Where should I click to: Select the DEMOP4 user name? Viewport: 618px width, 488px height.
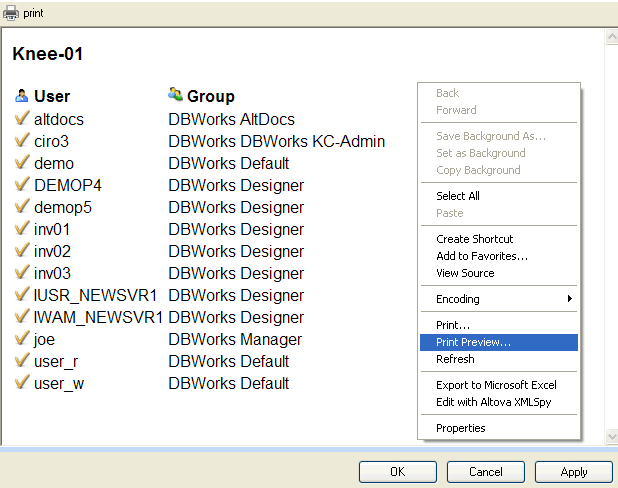coord(68,185)
